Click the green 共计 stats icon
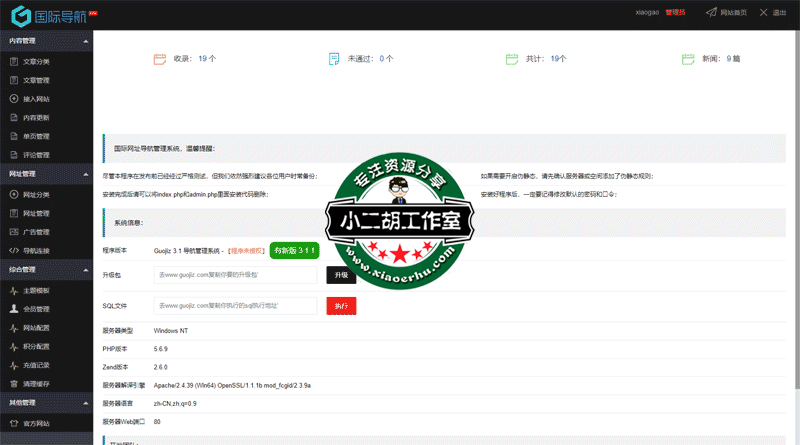The width and height of the screenshot is (800, 445). [511, 59]
